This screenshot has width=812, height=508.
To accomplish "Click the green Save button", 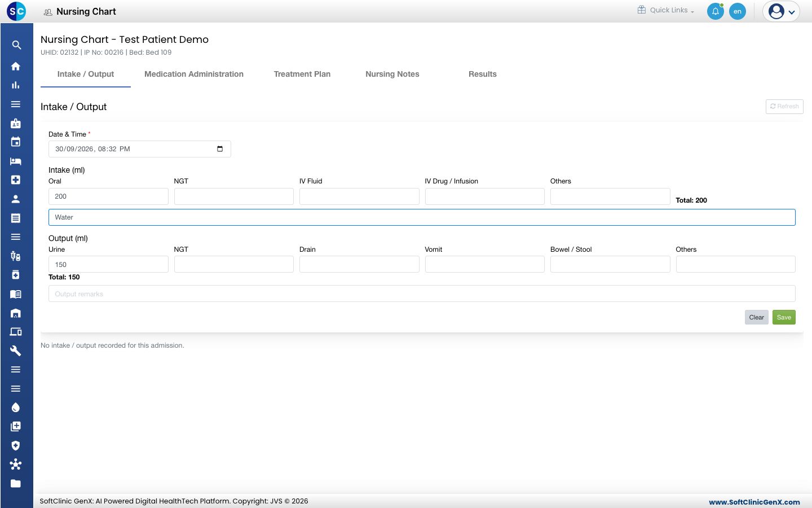I will pos(784,317).
